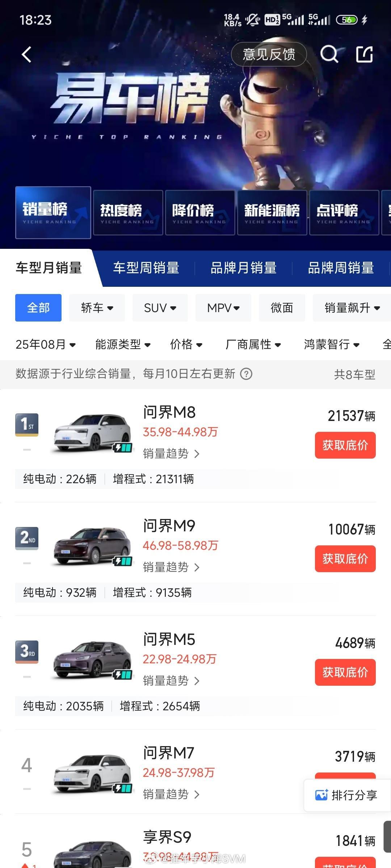
Task: Open the 能源类型 dropdown
Action: pos(123,344)
